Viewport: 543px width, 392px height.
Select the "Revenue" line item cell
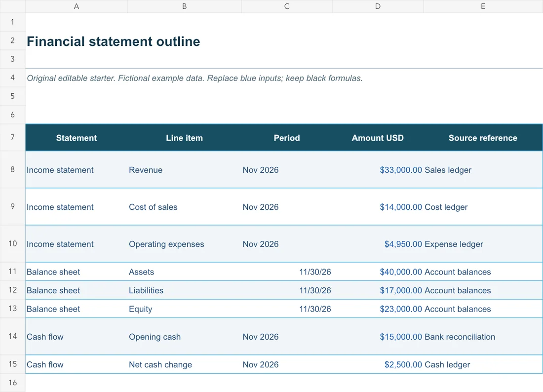184,170
